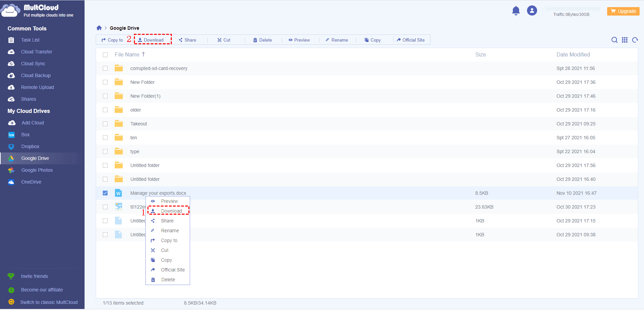
Task: Click Share in the toolbar
Action: coord(187,40)
